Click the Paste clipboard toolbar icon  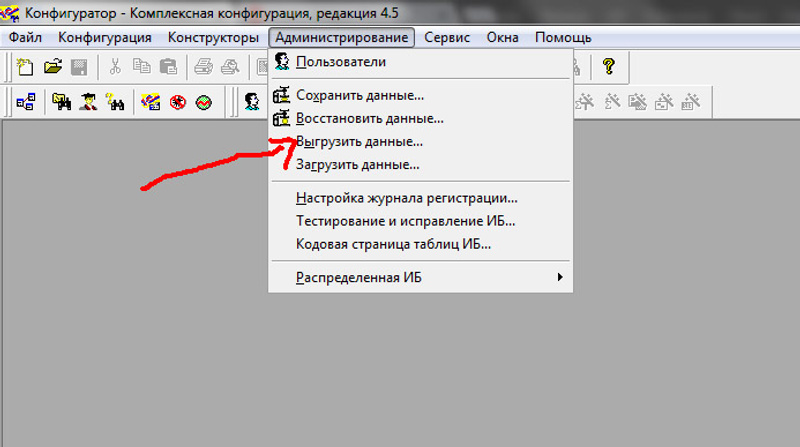tap(168, 67)
